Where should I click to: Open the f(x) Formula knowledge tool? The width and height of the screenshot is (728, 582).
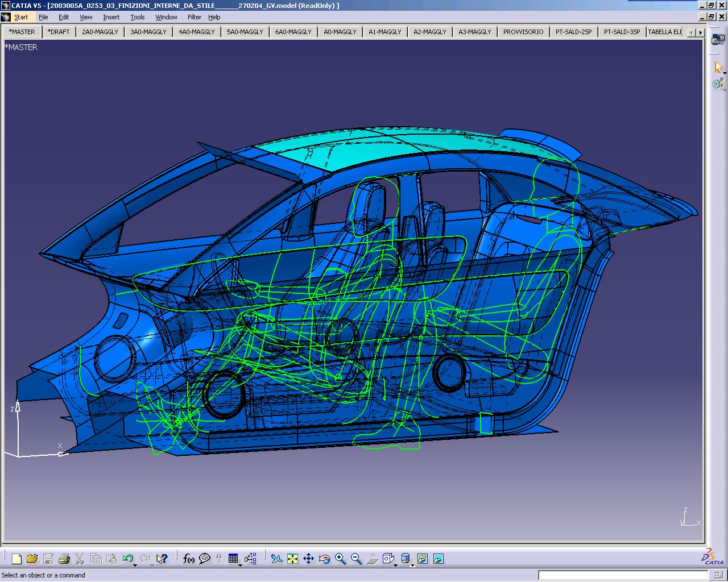click(x=189, y=559)
